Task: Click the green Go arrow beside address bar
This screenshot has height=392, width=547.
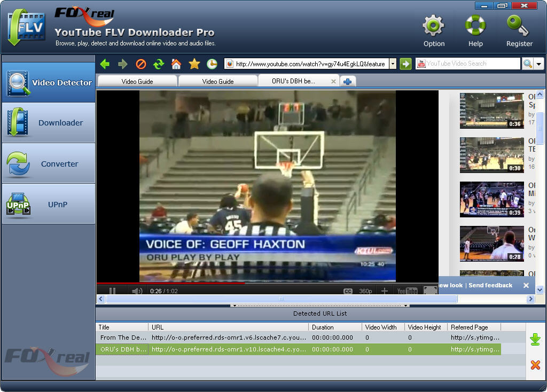Action: point(405,64)
